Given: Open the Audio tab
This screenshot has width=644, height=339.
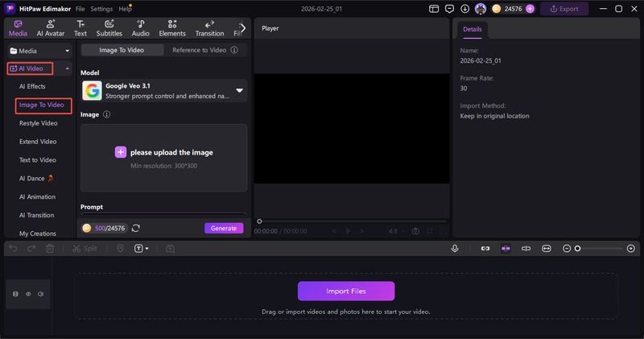Looking at the screenshot, I should click(x=140, y=28).
